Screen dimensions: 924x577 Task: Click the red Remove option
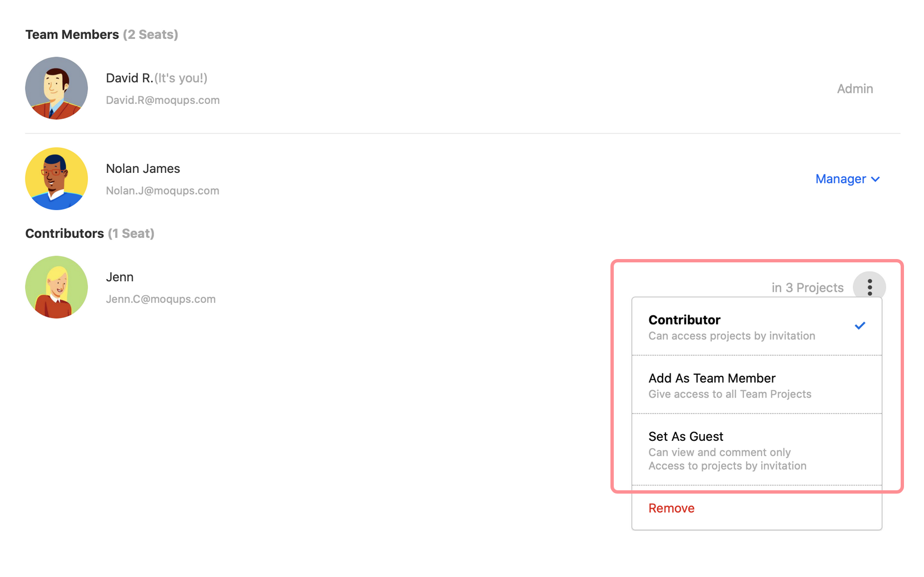pyautogui.click(x=671, y=508)
